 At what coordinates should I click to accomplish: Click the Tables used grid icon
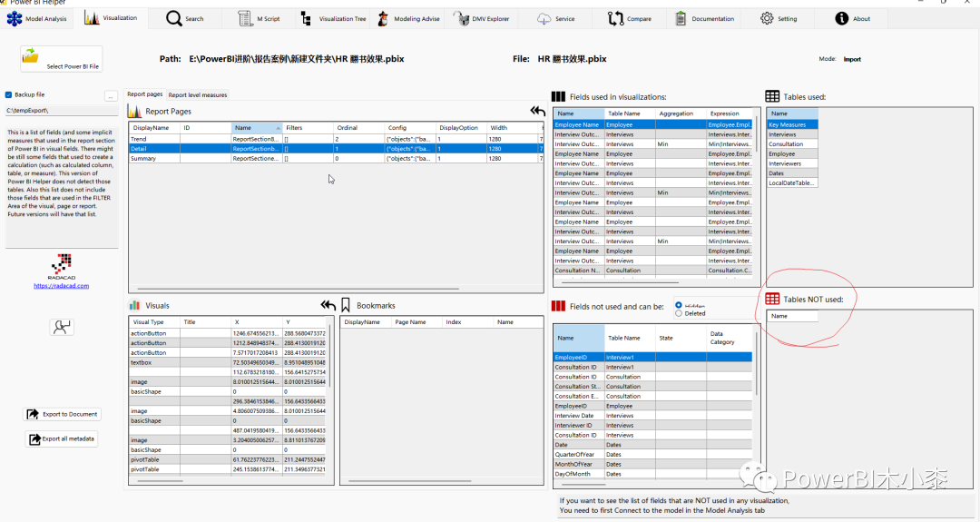tap(772, 97)
